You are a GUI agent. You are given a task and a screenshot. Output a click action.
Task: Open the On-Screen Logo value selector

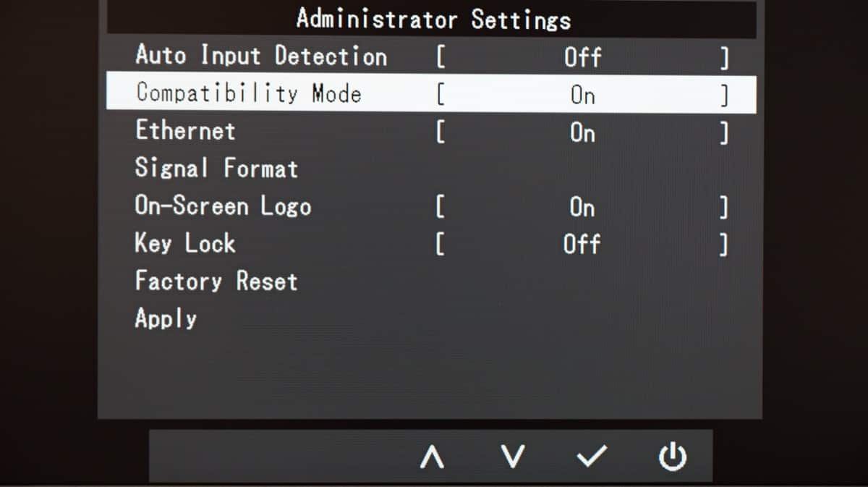[582, 206]
